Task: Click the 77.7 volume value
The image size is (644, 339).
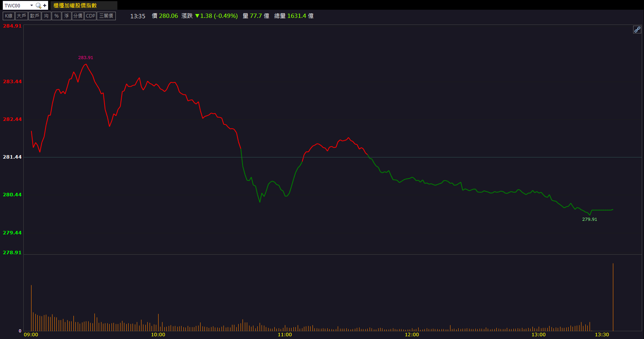Action: pos(256,16)
